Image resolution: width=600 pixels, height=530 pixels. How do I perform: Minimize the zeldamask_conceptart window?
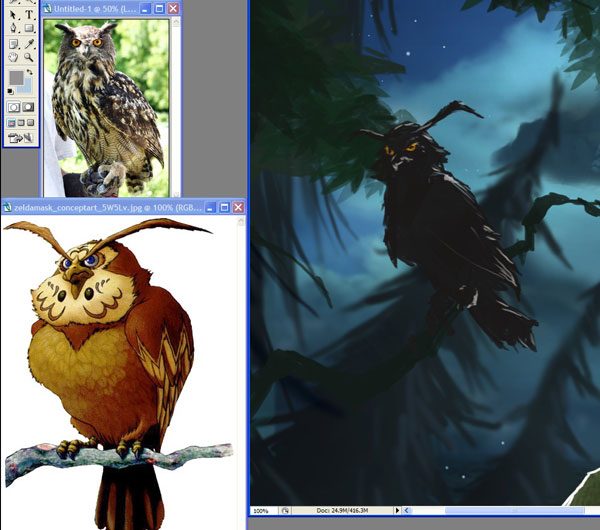(x=210, y=207)
